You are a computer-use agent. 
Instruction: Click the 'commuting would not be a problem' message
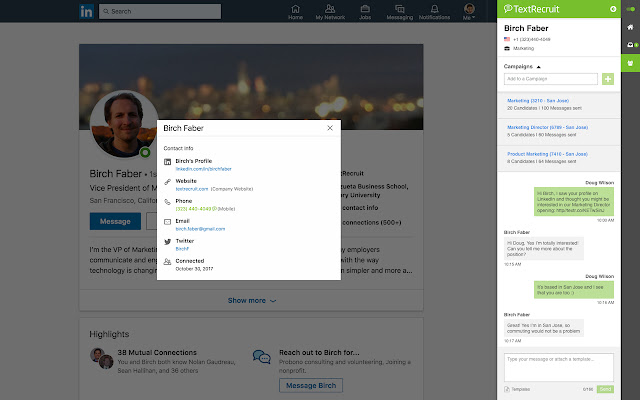(544, 328)
